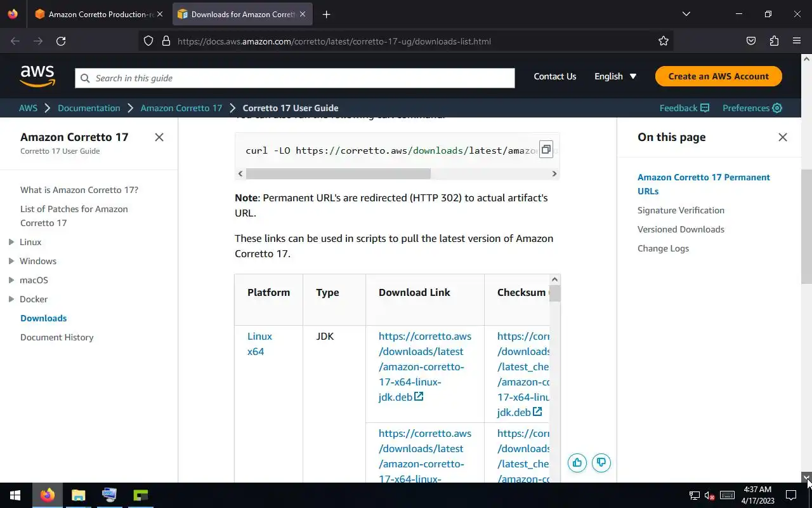
Task: Expand the macOS section in sidebar
Action: tap(11, 280)
